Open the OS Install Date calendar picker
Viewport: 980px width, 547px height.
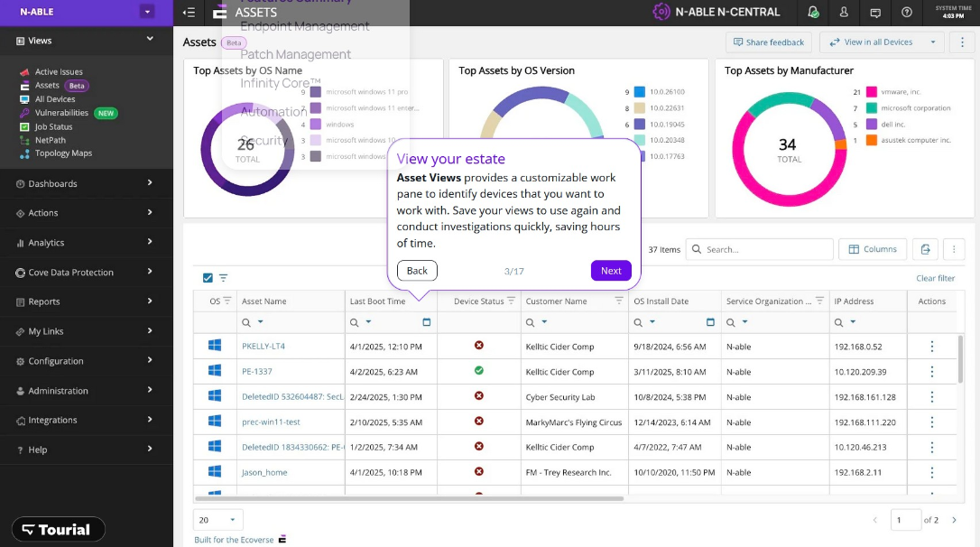[710, 322]
